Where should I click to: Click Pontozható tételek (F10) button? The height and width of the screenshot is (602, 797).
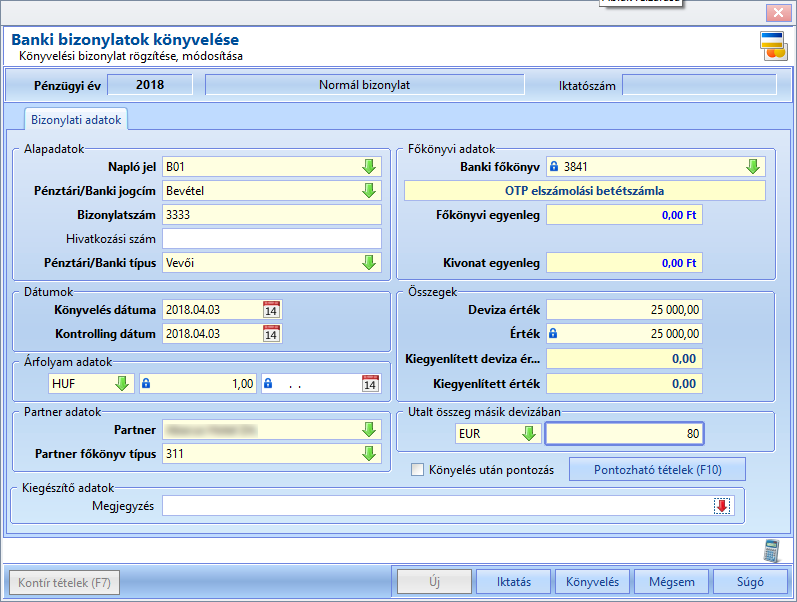coord(658,469)
